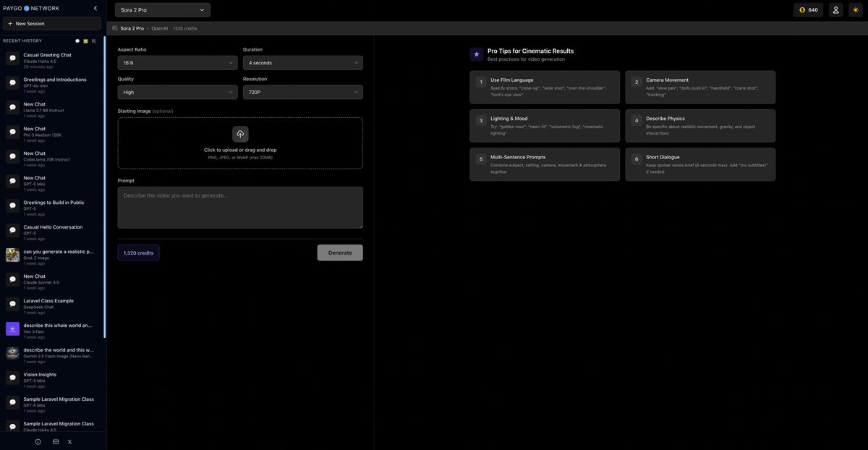
Task: Open the Quality High dropdown
Action: coord(177,92)
